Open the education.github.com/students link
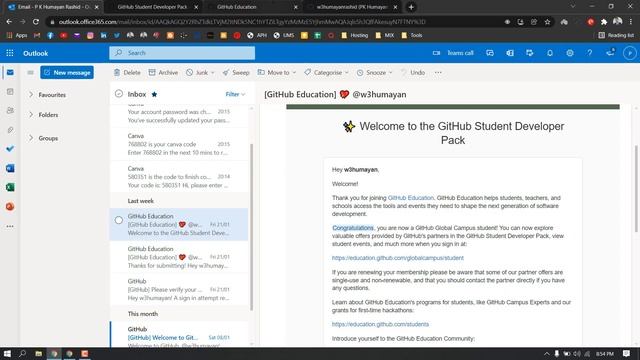This screenshot has width=640, height=360. click(380, 324)
